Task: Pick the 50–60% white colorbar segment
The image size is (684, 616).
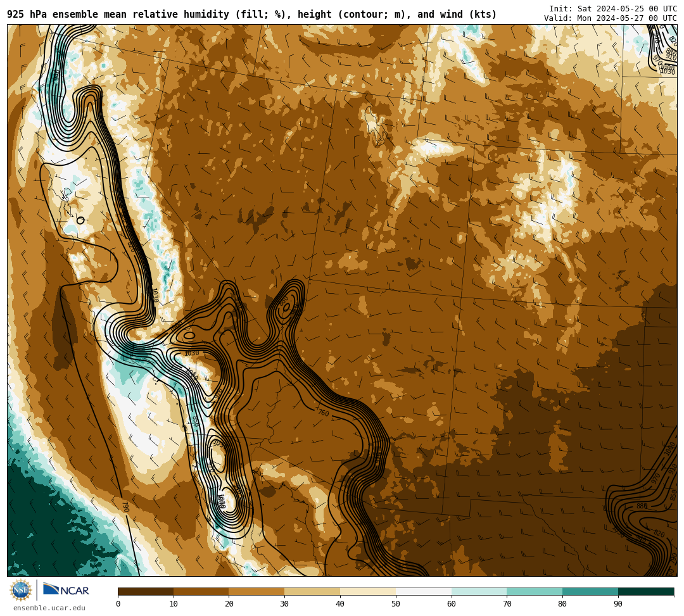Action: 424,591
